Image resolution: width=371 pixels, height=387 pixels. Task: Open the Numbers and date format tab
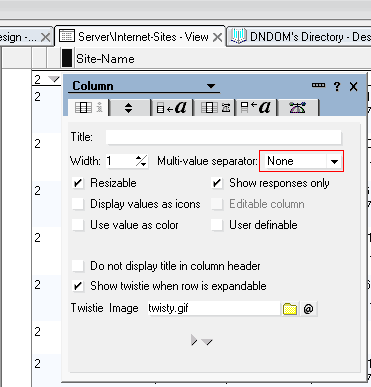point(214,108)
